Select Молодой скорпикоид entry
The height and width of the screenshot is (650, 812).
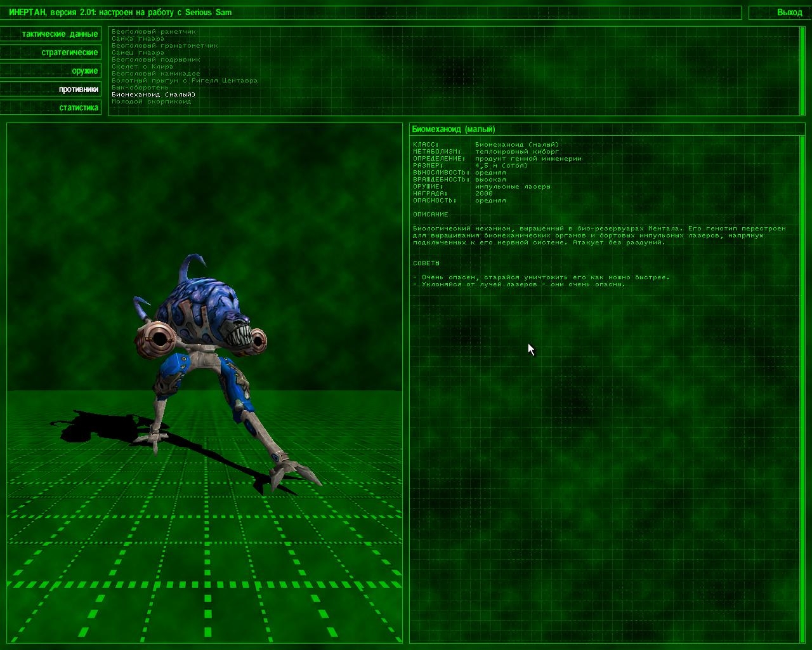(151, 101)
